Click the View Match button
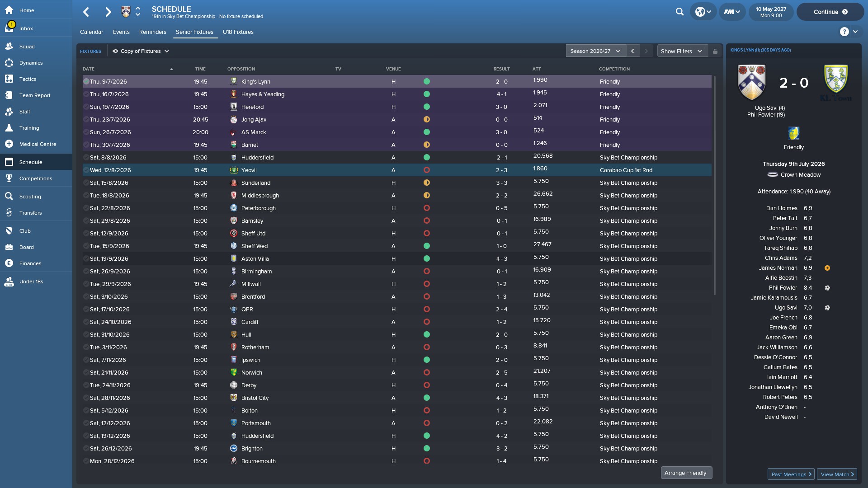Viewport: 868px width, 488px height. [837, 474]
